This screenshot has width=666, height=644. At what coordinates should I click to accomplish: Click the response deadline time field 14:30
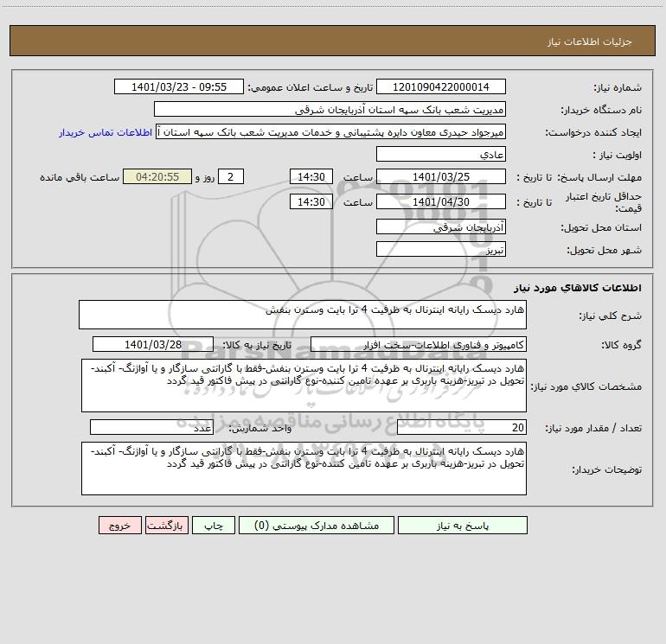(x=311, y=176)
